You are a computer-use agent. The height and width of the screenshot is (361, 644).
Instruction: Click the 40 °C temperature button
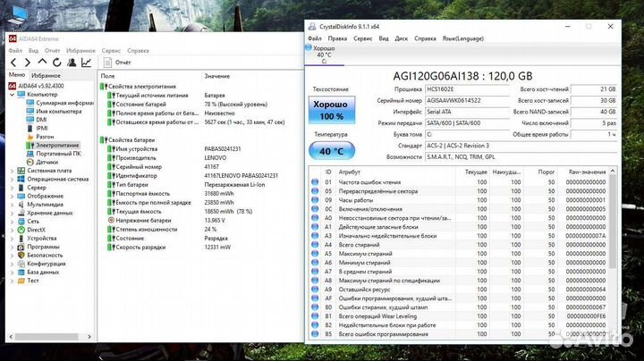[332, 151]
